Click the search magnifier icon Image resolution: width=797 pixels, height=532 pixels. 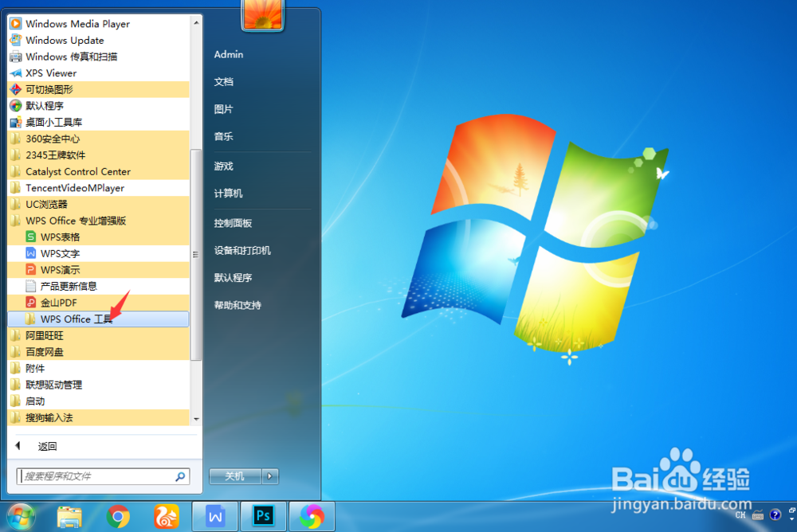[x=180, y=476]
